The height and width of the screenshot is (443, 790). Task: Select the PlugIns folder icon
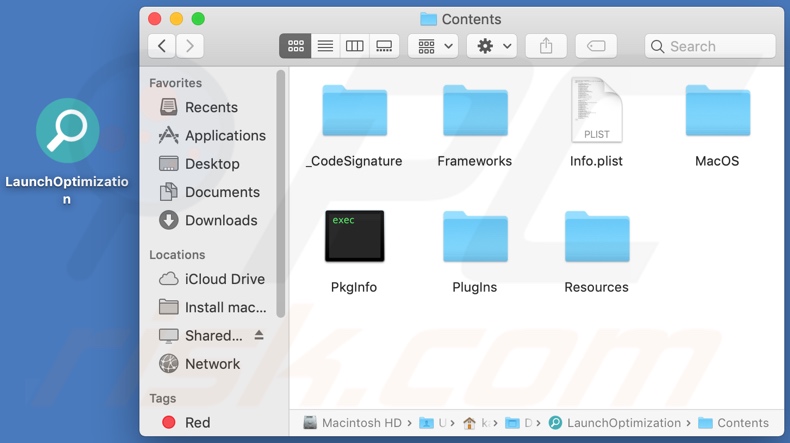(x=475, y=237)
